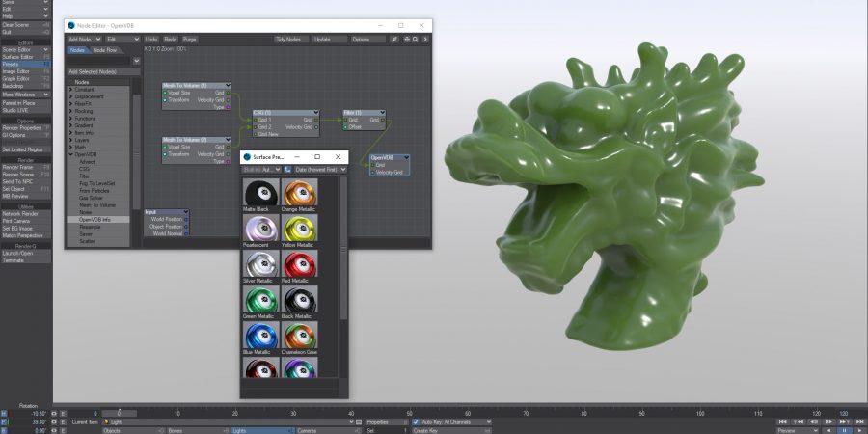Image resolution: width=868 pixels, height=434 pixels.
Task: Expand the Displacement node category
Action: tap(70, 96)
